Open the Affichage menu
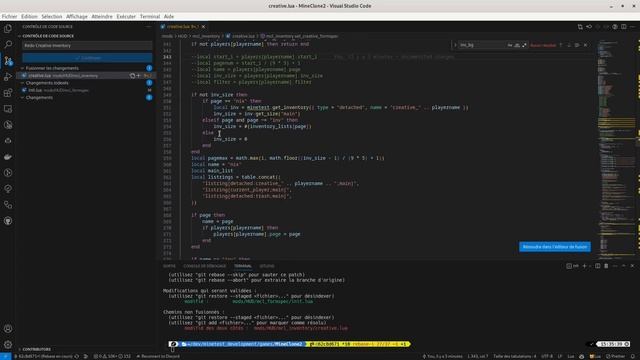 pyautogui.click(x=77, y=16)
